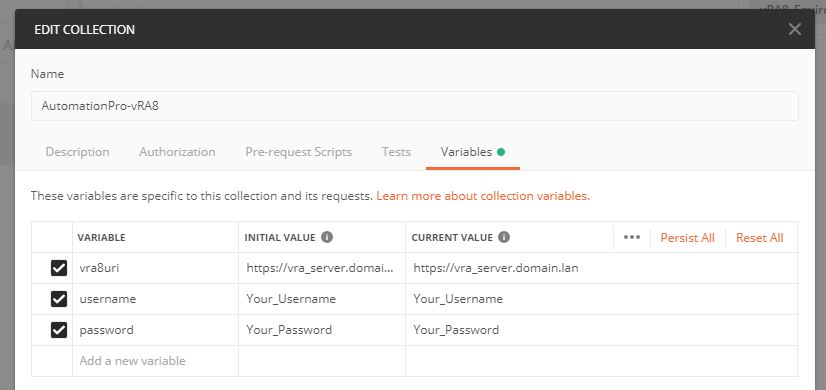Edit current value Your_Password
The height and width of the screenshot is (390, 826).
602,330
